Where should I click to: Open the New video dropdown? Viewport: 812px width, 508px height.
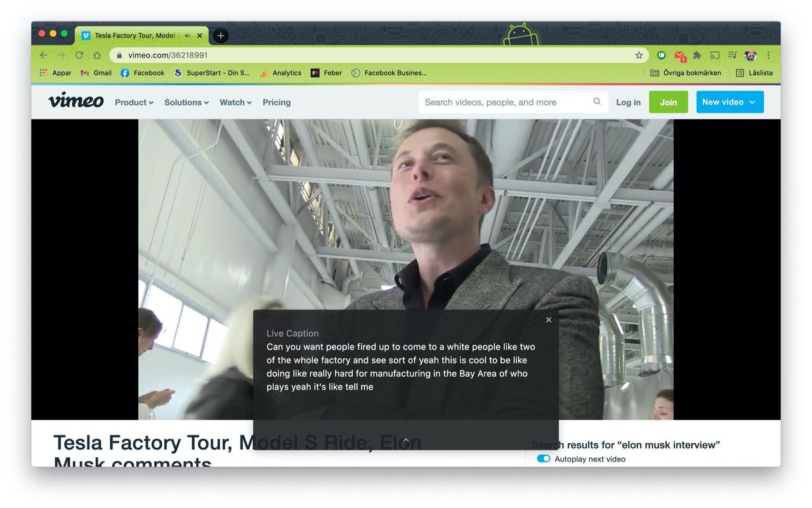tap(730, 102)
